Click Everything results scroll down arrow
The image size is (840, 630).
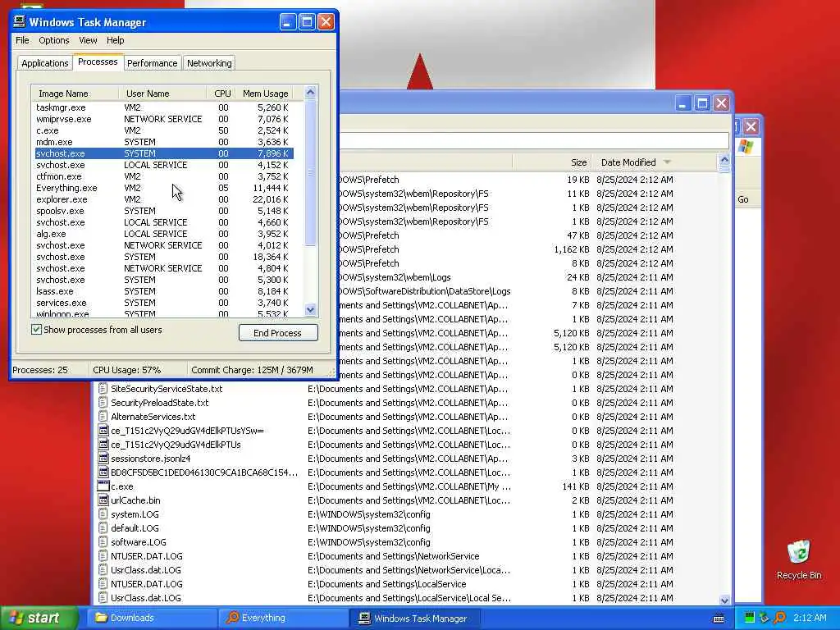(724, 600)
